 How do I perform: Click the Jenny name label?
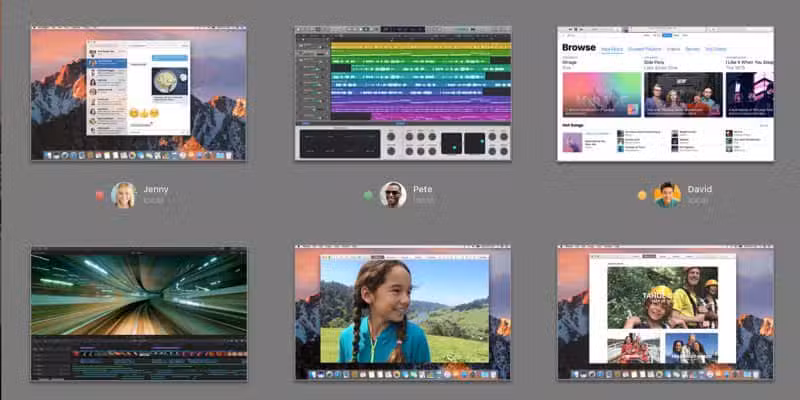click(x=156, y=189)
